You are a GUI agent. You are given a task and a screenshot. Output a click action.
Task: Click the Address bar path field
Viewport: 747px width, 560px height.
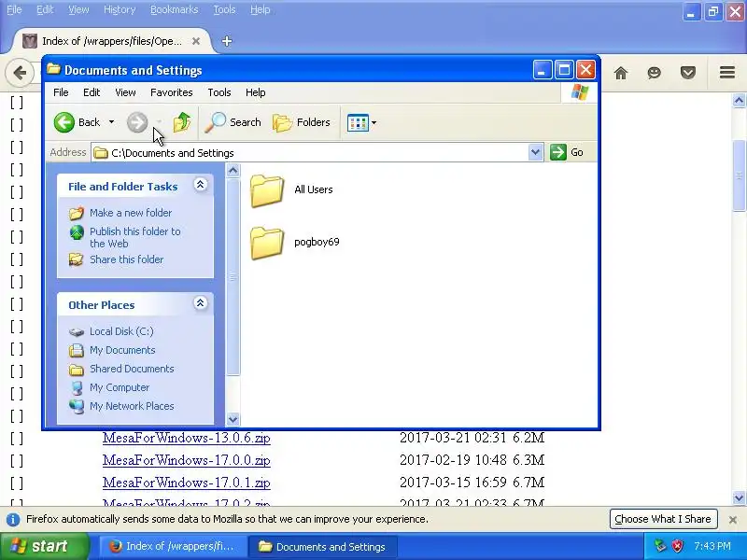pos(310,153)
